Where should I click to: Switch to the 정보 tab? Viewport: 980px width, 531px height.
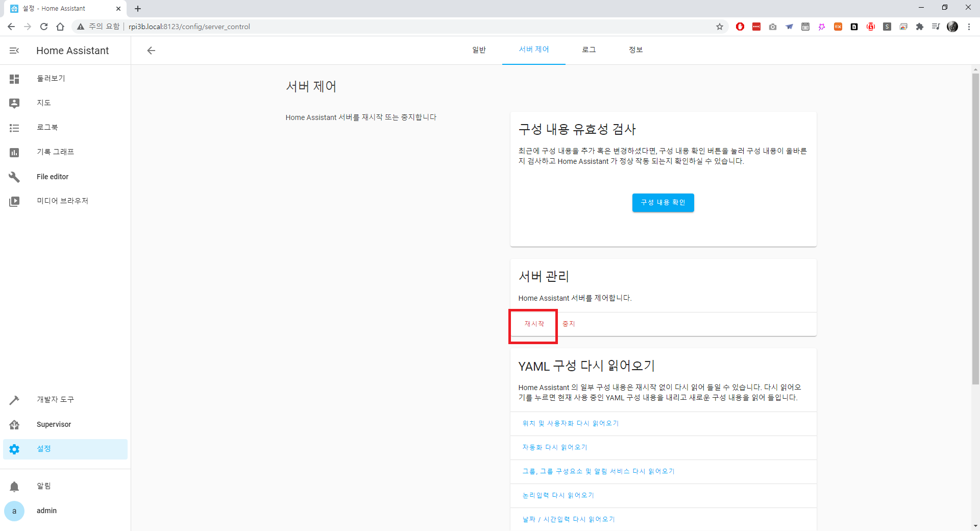click(x=636, y=50)
